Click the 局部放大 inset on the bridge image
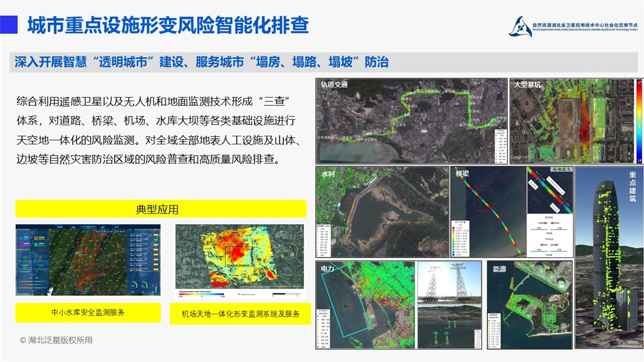Viewport: 644px width, 362px height. pyautogui.click(x=550, y=191)
